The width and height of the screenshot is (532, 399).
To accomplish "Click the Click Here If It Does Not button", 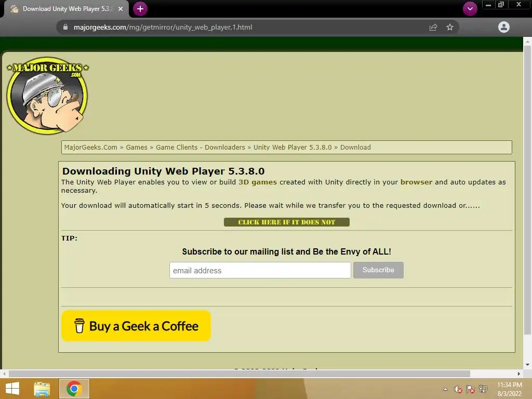I will tap(287, 222).
